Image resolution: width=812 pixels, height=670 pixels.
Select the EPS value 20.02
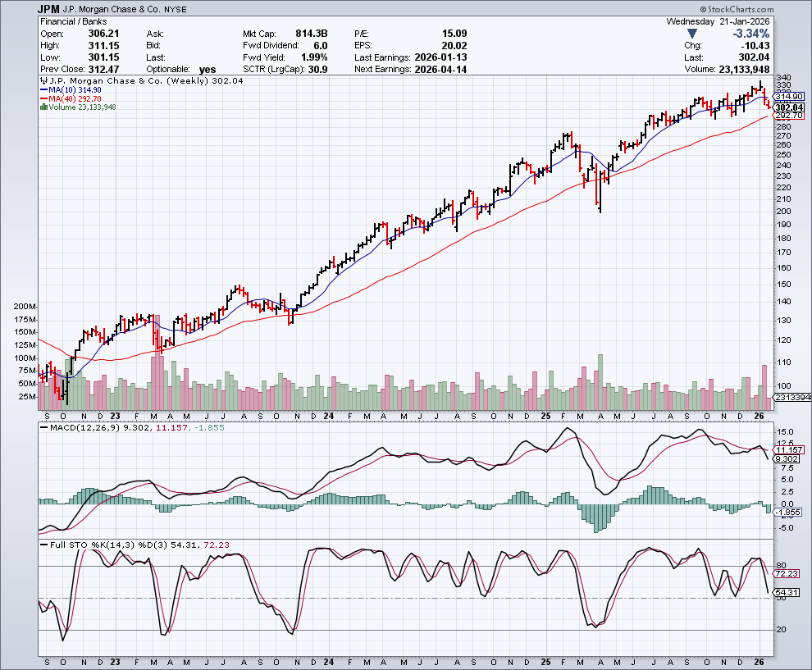pyautogui.click(x=454, y=46)
